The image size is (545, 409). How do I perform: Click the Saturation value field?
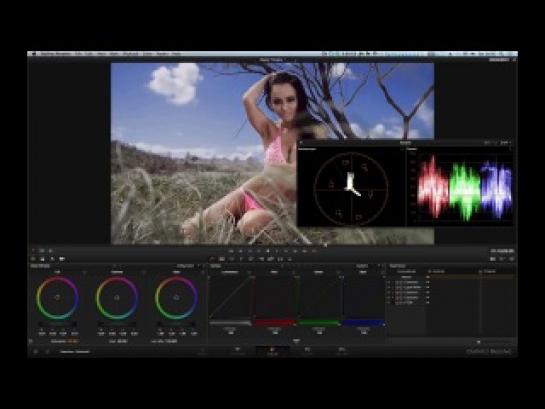(x=73, y=341)
